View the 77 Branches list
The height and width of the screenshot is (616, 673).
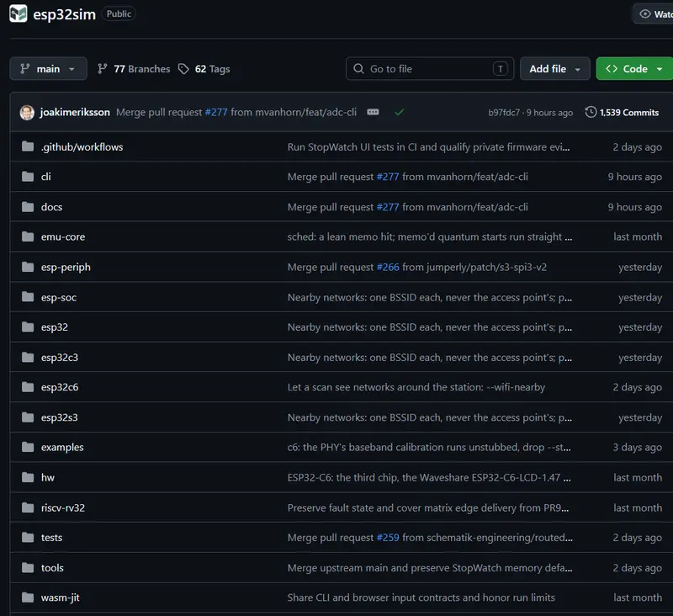pos(134,69)
